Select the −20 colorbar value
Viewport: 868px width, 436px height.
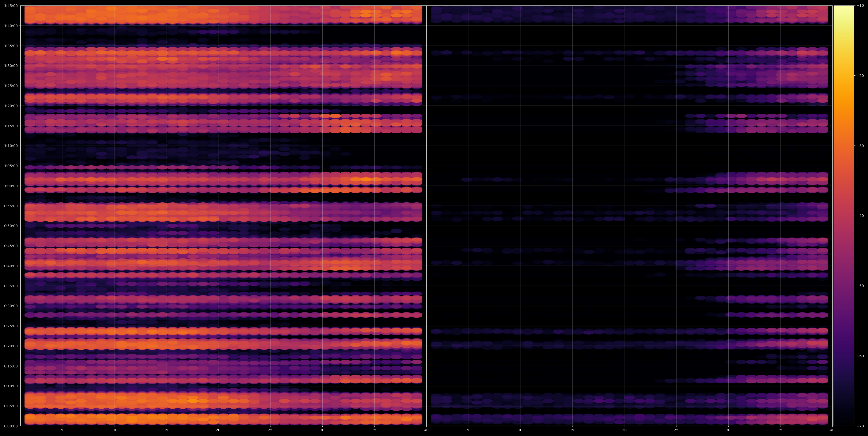click(x=860, y=76)
